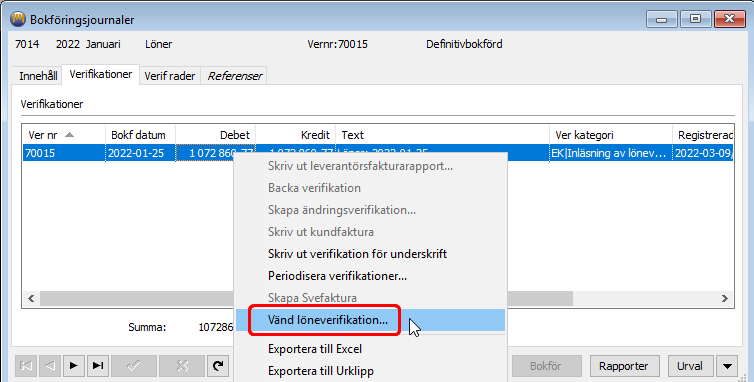This screenshot has width=754, height=382.
Task: Open the dropdown arrow next to Urval
Action: coord(727,366)
